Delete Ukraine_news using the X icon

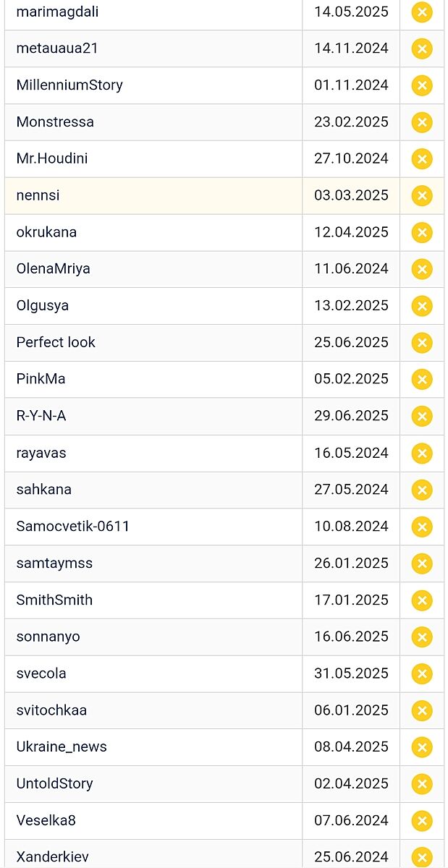422,747
